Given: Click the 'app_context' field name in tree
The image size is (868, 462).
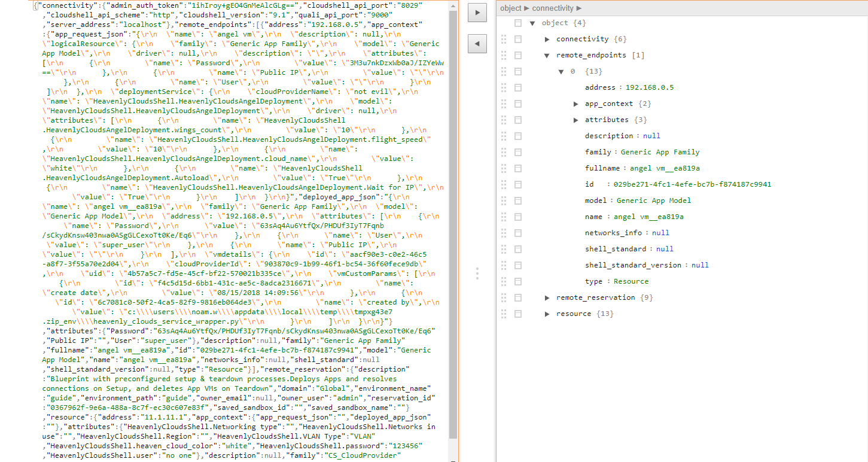Looking at the screenshot, I should coord(608,104).
